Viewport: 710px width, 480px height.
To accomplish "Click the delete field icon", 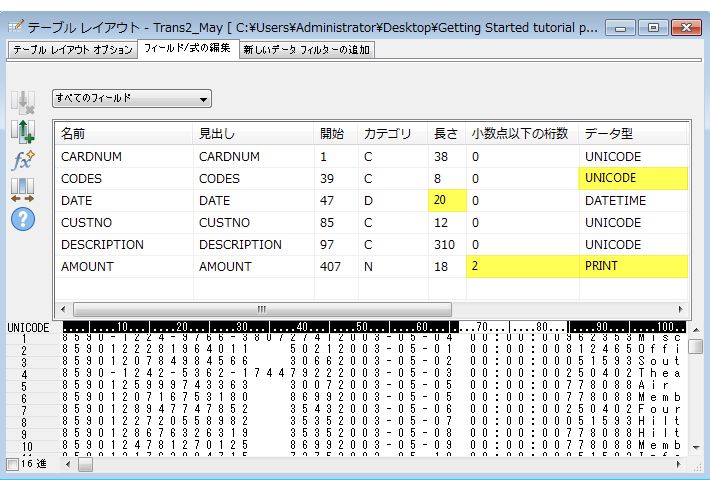I will pyautogui.click(x=22, y=102).
